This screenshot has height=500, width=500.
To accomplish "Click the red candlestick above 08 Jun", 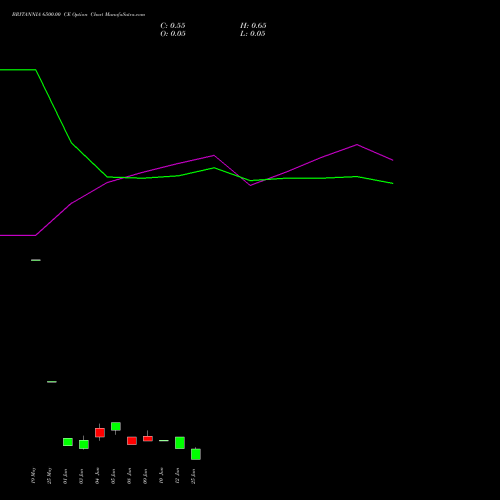I will coord(132,441).
